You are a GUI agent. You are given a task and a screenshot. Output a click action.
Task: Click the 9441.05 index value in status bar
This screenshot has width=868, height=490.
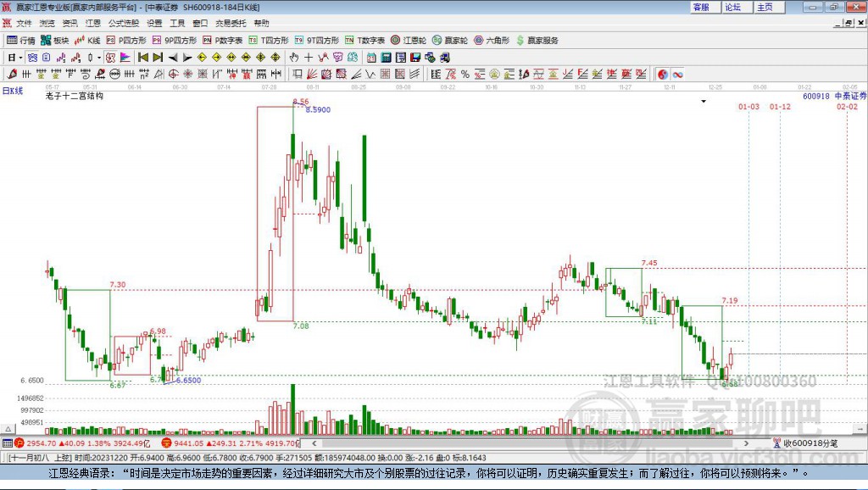point(189,443)
